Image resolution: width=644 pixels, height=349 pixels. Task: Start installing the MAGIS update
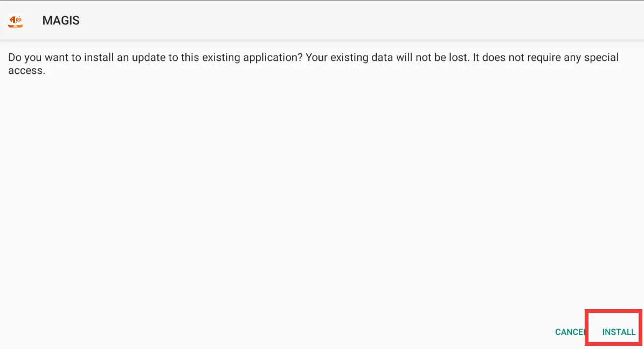click(619, 332)
